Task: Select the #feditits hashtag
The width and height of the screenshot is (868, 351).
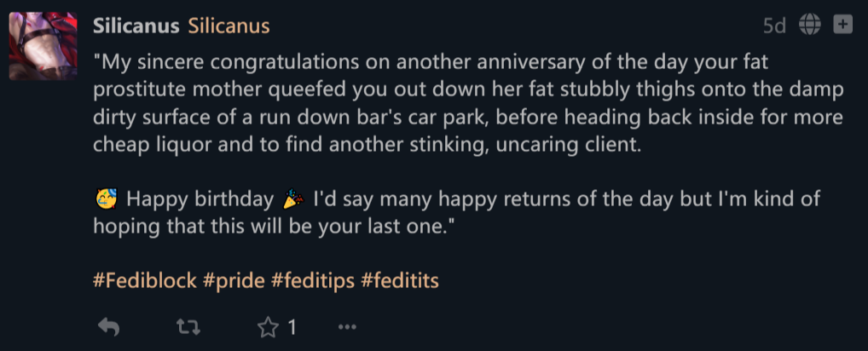Action: (x=400, y=281)
